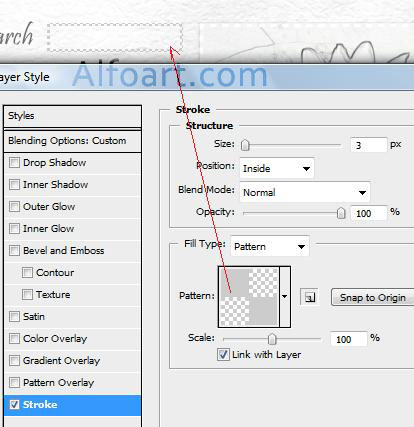Enable the Drop Shadow checkbox
The image size is (414, 427).
tap(14, 163)
